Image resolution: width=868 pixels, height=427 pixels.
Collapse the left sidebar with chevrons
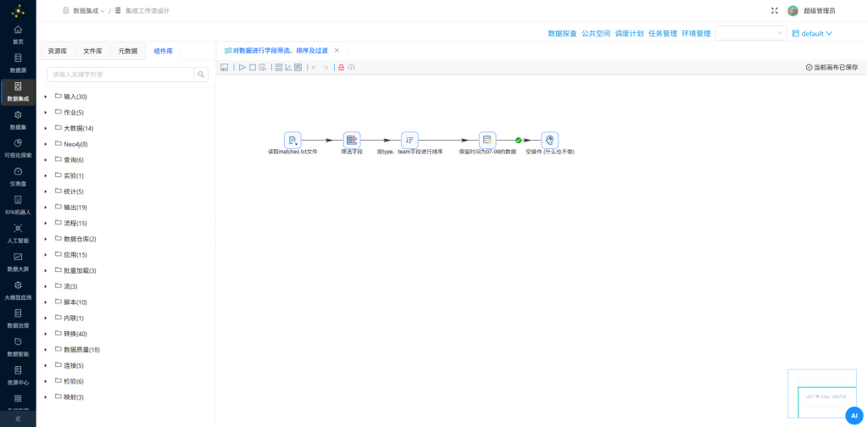[18, 419]
